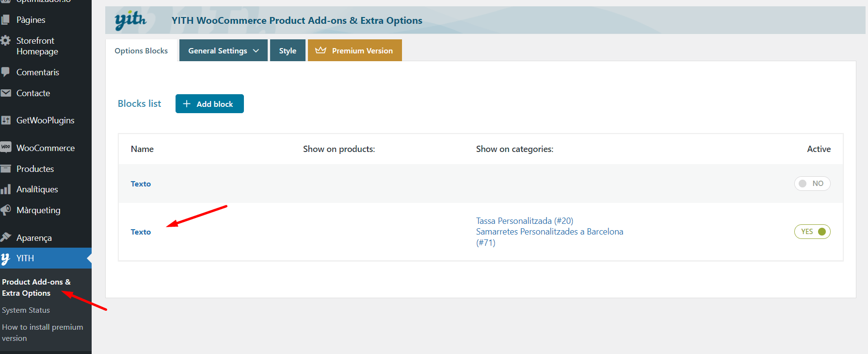The height and width of the screenshot is (354, 868).
Task: Click Samarretes Personalitzades a Barcelona (#71) link
Action: (x=549, y=237)
